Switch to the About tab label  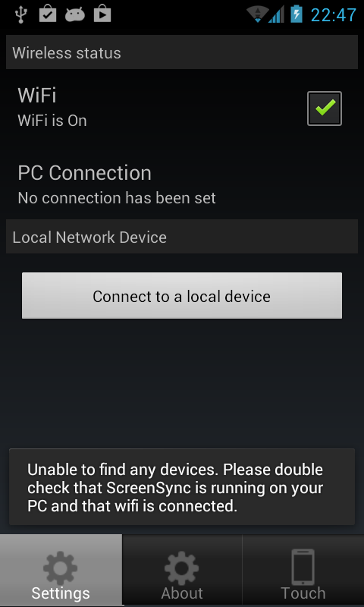pyautogui.click(x=182, y=593)
